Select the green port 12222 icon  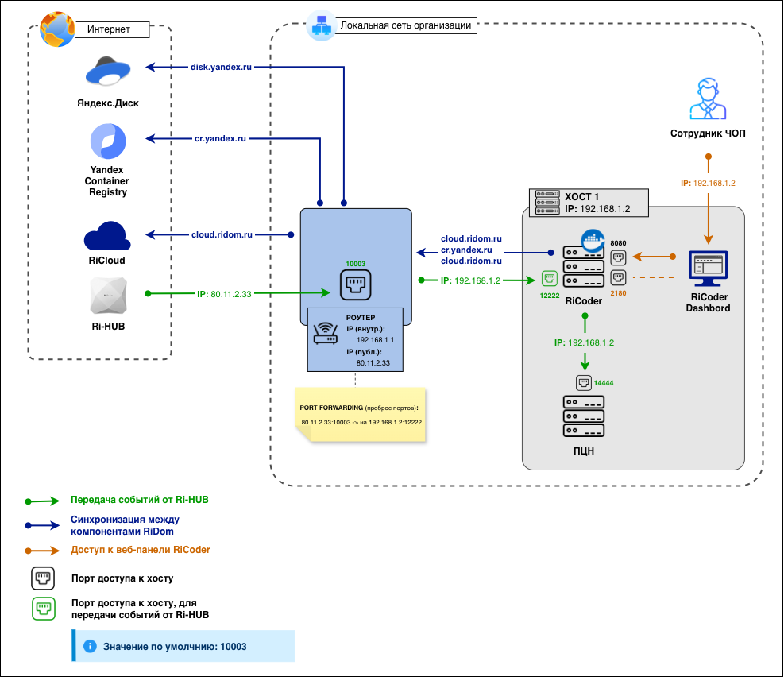[x=548, y=280]
